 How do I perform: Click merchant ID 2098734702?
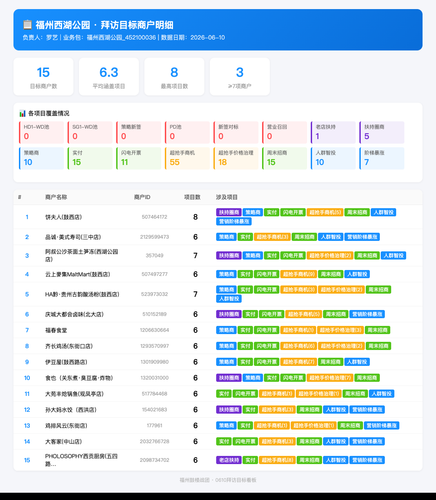pos(154,460)
